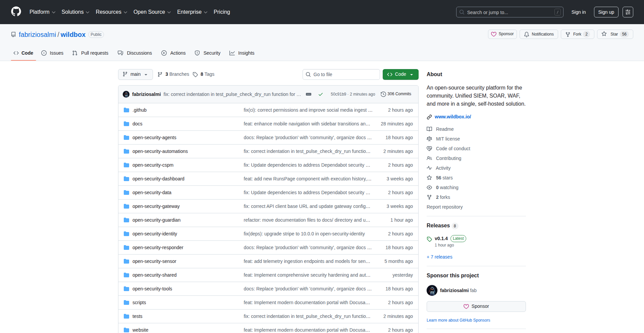644x333 pixels.
Task: Click the appearance settings icon in header
Action: pos(628,12)
